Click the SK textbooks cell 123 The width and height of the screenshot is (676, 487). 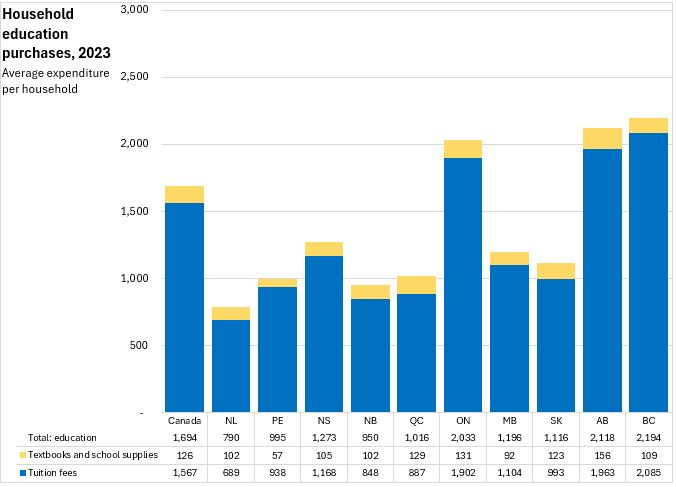click(x=556, y=455)
